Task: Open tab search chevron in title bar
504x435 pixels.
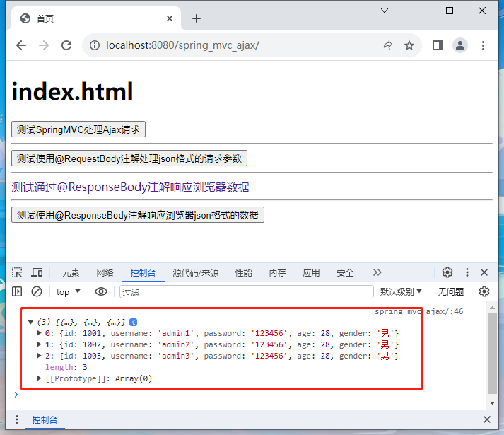Action: coord(385,11)
